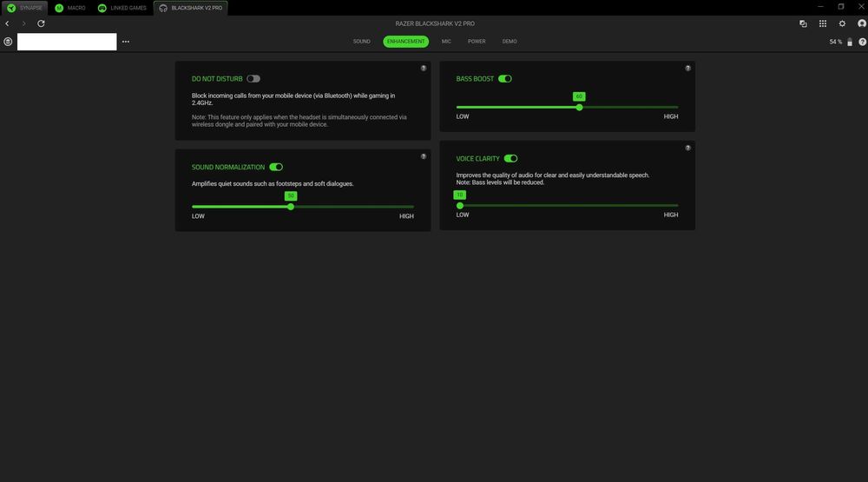Image resolution: width=868 pixels, height=482 pixels.
Task: Select the Blackshark V2 Pro tab
Action: [x=191, y=8]
